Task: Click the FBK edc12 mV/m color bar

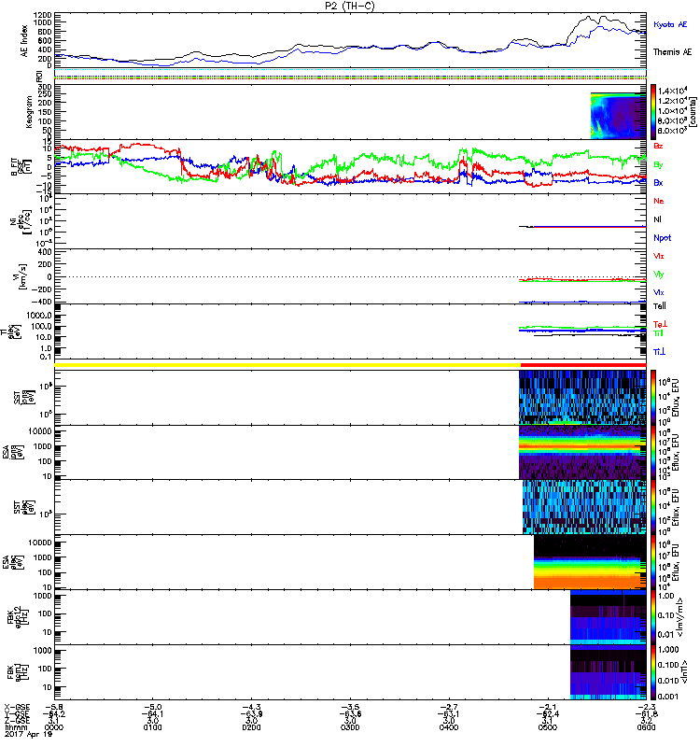Action: coord(652,617)
